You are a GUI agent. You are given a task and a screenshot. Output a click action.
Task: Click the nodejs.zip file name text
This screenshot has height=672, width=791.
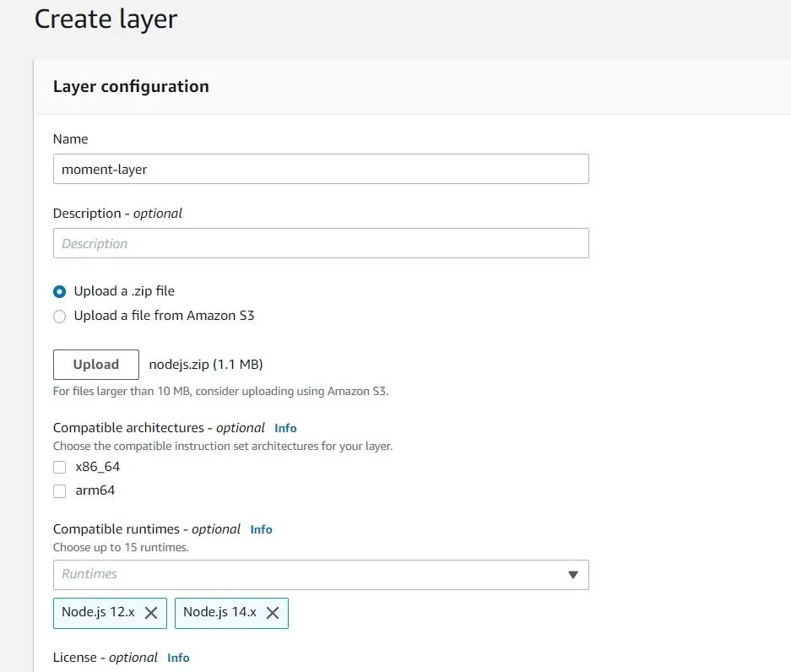(x=205, y=364)
